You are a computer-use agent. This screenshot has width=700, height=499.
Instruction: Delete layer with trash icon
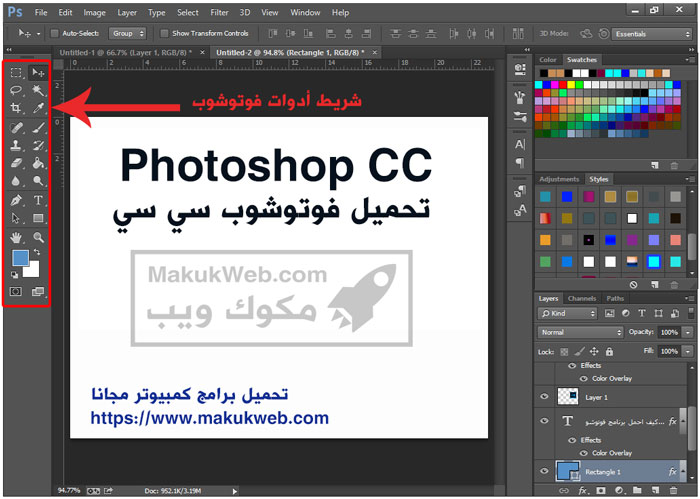coord(673,491)
